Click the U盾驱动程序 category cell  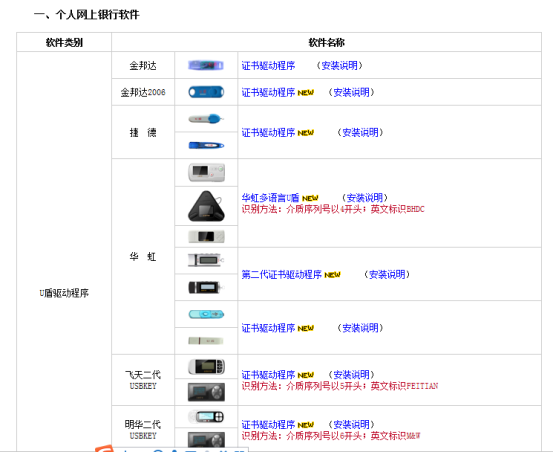pyautogui.click(x=64, y=293)
